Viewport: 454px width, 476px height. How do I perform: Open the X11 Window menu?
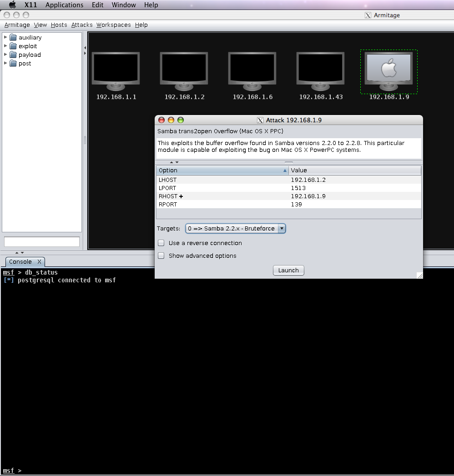tap(124, 5)
